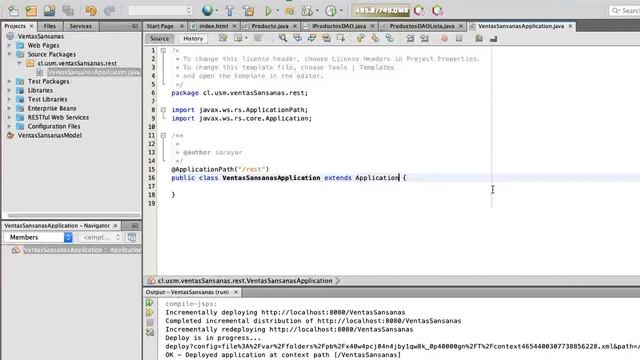Click Find Previous Occurrence icon
Screen dimensions: 640x360
coord(297,38)
